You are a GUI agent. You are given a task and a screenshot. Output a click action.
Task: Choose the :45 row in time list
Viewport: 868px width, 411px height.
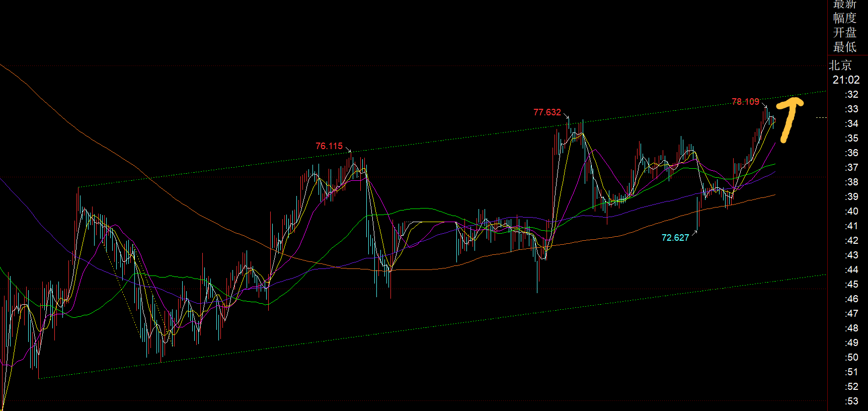click(x=851, y=285)
